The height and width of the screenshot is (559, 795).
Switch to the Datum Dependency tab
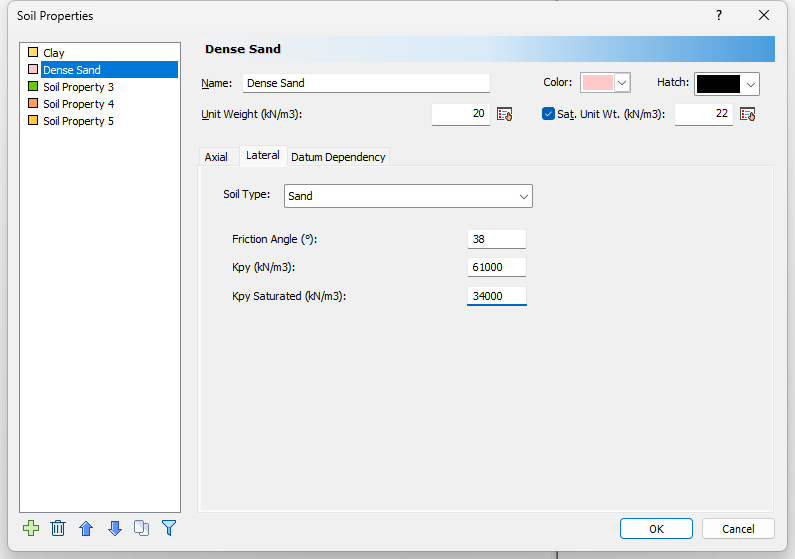pos(338,157)
